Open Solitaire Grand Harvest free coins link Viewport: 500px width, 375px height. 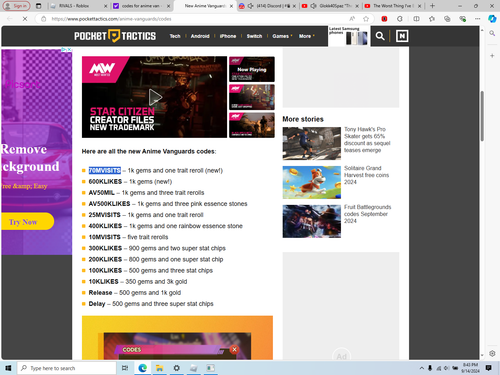[x=366, y=175]
